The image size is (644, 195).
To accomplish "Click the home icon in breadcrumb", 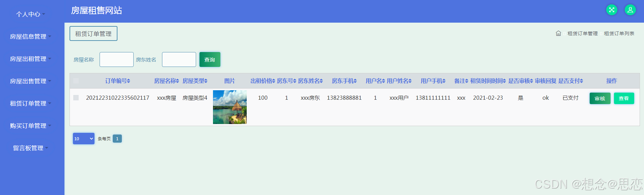I will (x=558, y=33).
